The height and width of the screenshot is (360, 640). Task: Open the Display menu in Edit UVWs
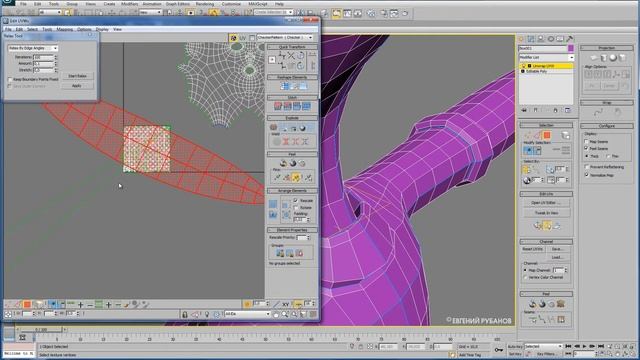point(102,29)
